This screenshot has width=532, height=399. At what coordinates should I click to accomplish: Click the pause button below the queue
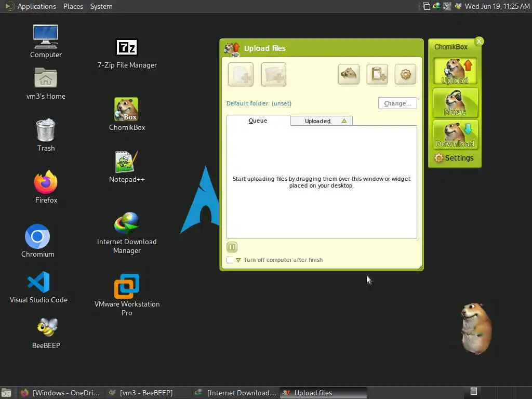click(232, 247)
